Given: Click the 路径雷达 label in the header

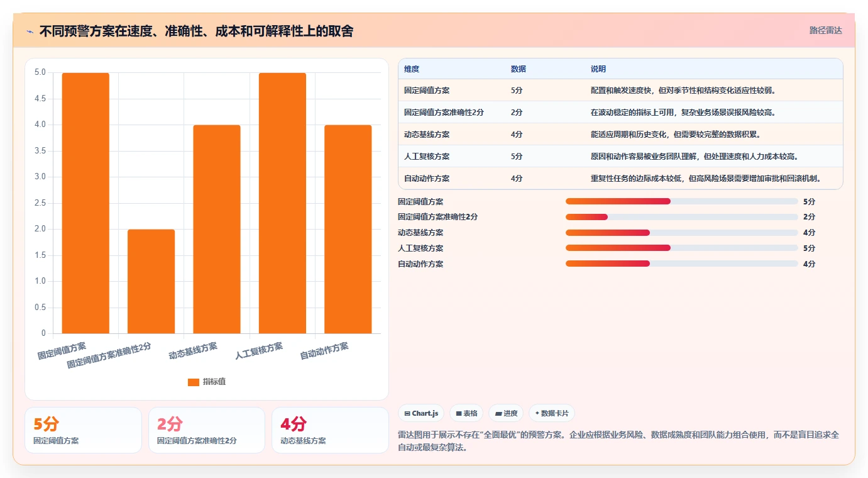Looking at the screenshot, I should coord(825,30).
